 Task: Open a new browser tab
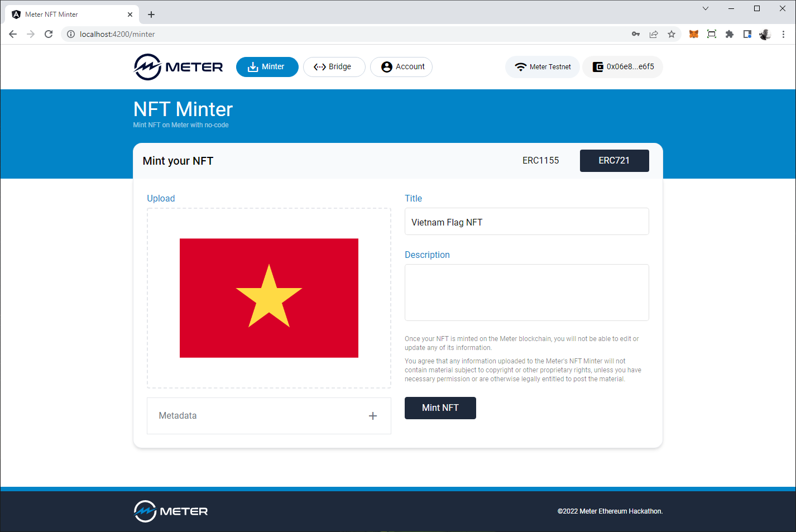(151, 15)
